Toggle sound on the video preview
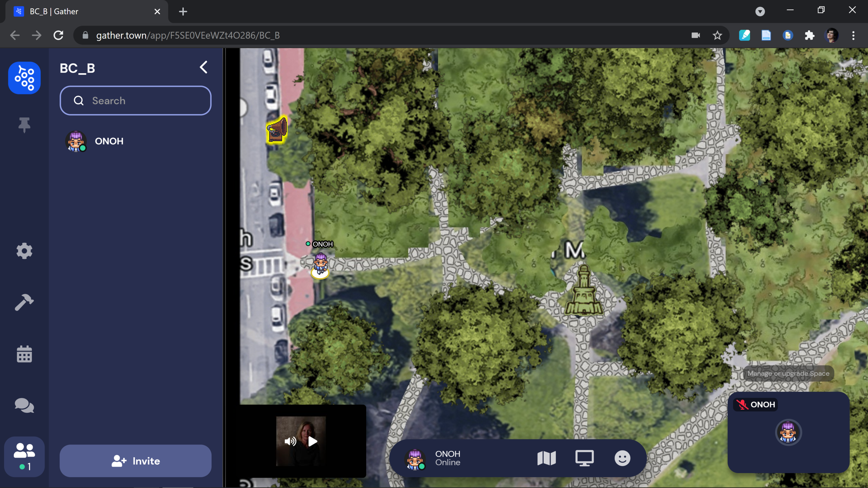868x488 pixels. (290, 441)
